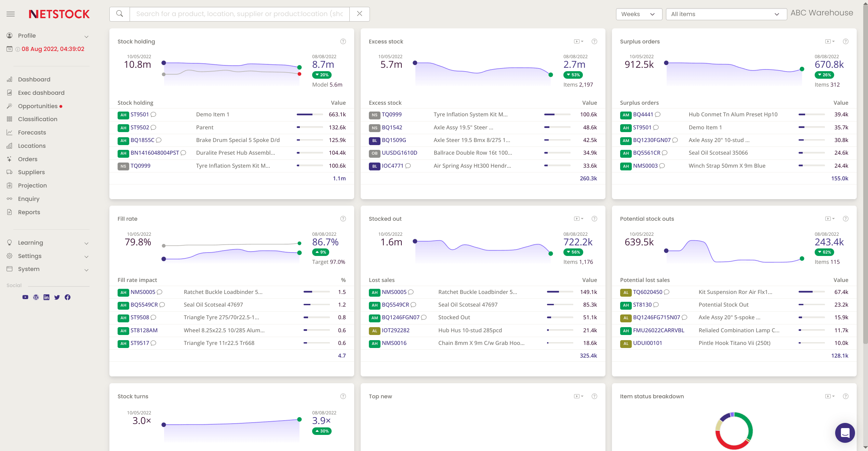Open the hamburger navigation menu
This screenshot has width=868, height=451.
pyautogui.click(x=11, y=14)
